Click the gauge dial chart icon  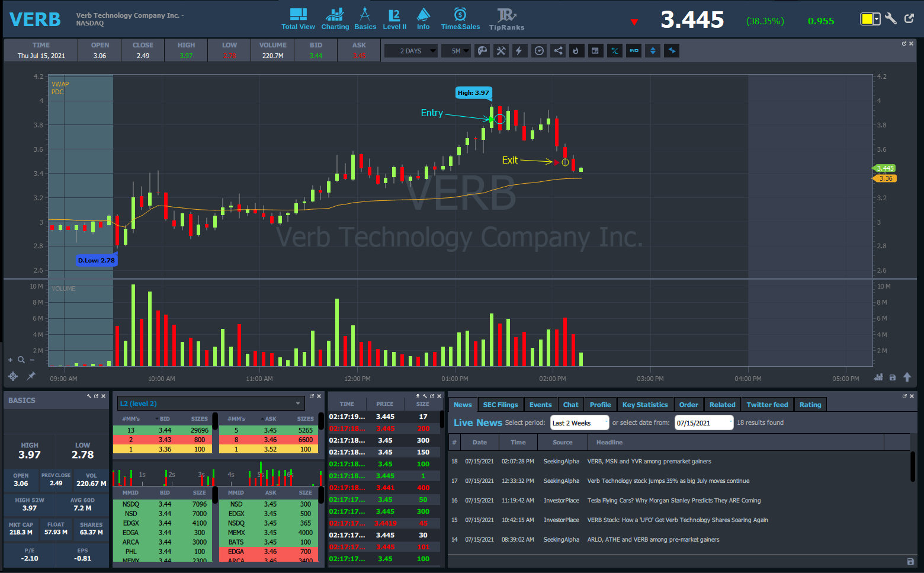click(539, 51)
